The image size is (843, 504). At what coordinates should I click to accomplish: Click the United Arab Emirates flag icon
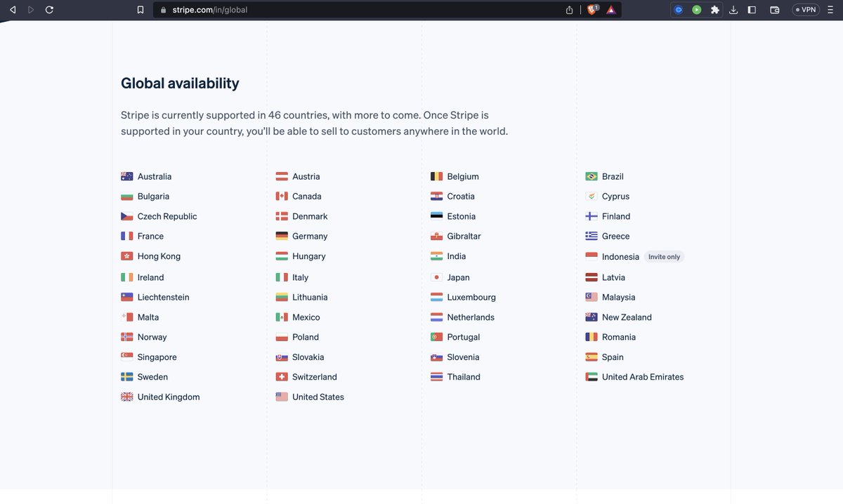click(592, 377)
